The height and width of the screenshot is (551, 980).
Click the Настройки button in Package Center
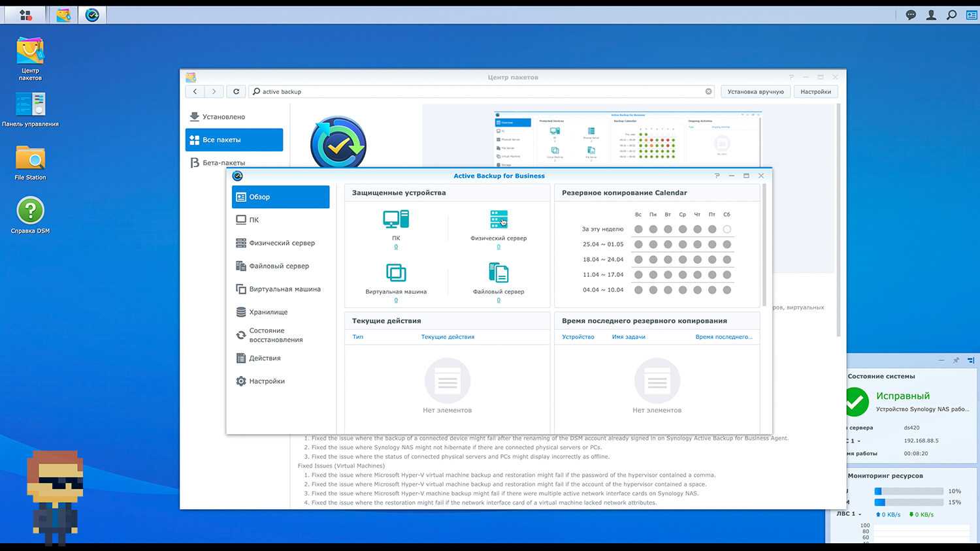(x=815, y=92)
